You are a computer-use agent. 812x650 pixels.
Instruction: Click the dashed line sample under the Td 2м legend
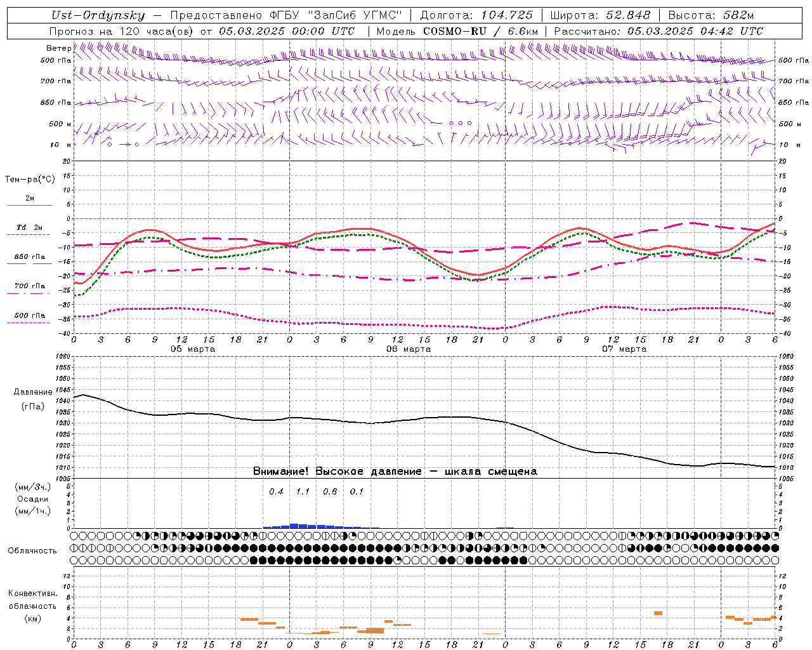29,235
